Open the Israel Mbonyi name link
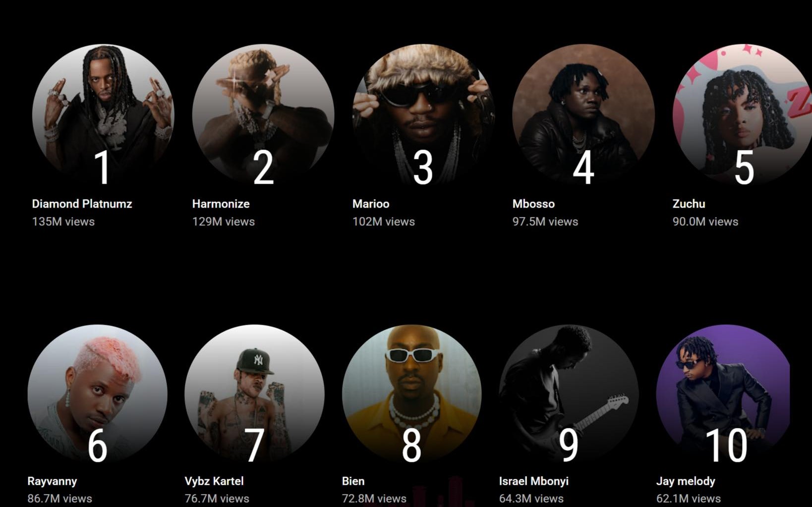 pos(534,481)
